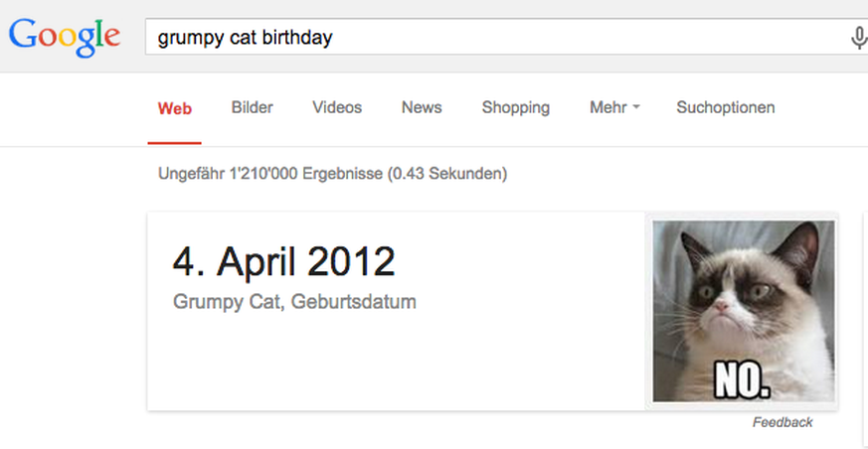Click the 'NO.' caption on the cat image
The height and width of the screenshot is (449, 868).
[742, 381]
